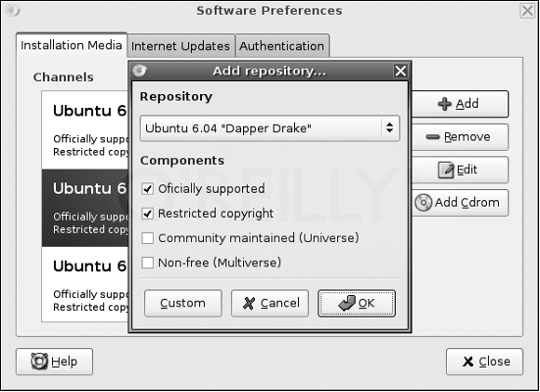Uncheck the Restricted copyright checkbox
Viewport: 540px width, 392px height.
pyautogui.click(x=147, y=214)
